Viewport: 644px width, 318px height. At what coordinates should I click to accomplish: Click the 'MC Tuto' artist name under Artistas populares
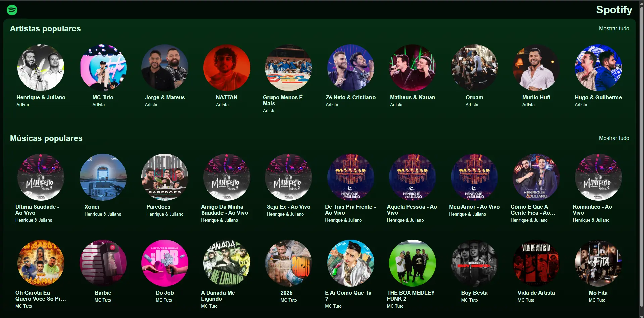pyautogui.click(x=103, y=98)
